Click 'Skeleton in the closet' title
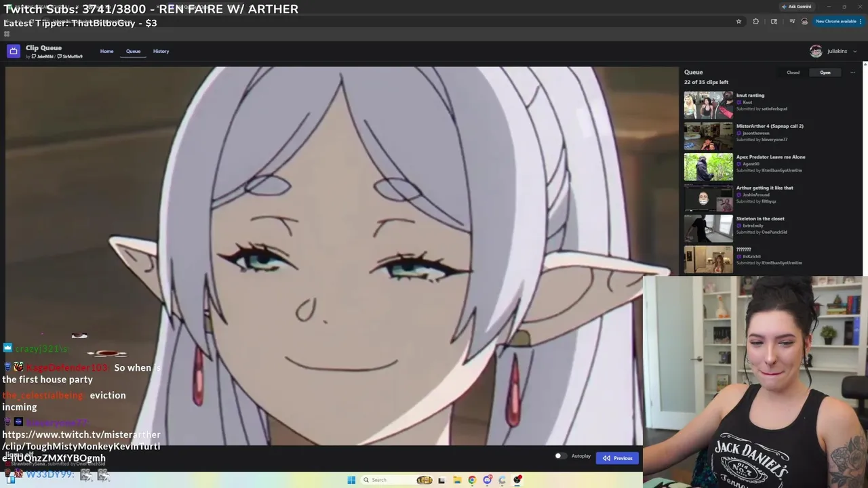Viewport: 868px width, 488px height. click(x=760, y=219)
